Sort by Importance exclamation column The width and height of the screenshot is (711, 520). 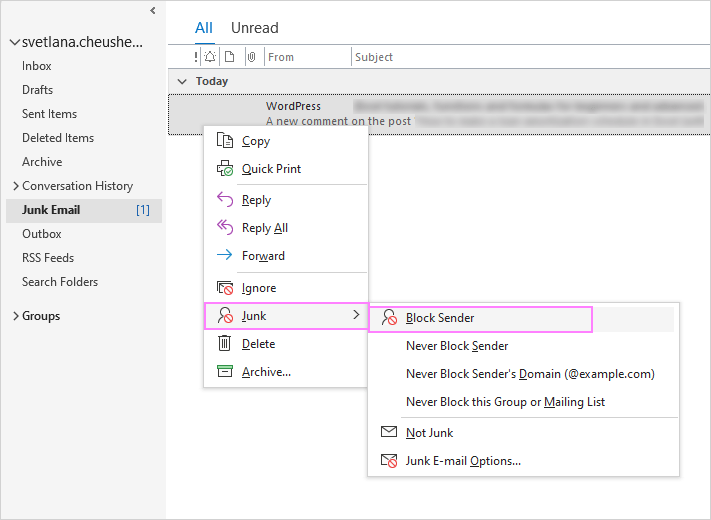coord(196,57)
